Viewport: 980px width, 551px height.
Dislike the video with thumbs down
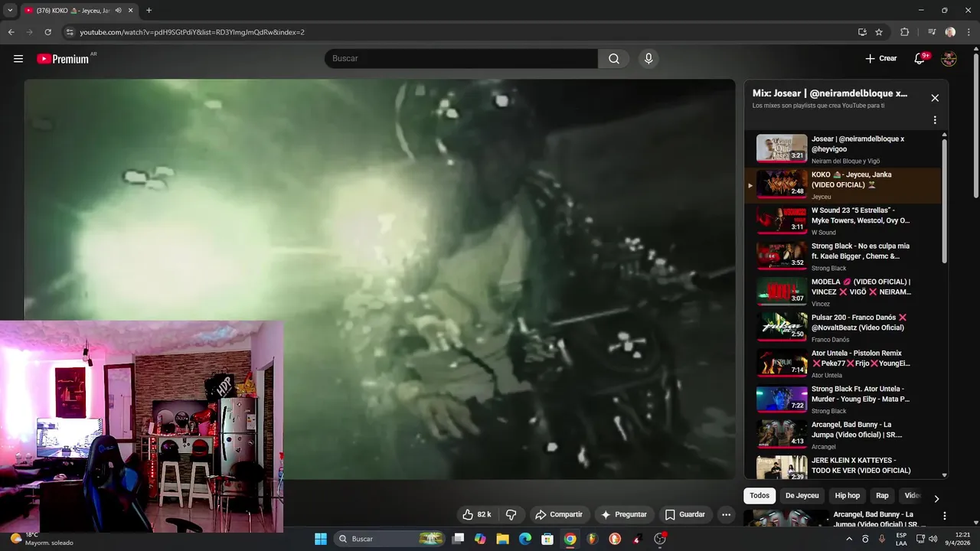pyautogui.click(x=511, y=514)
